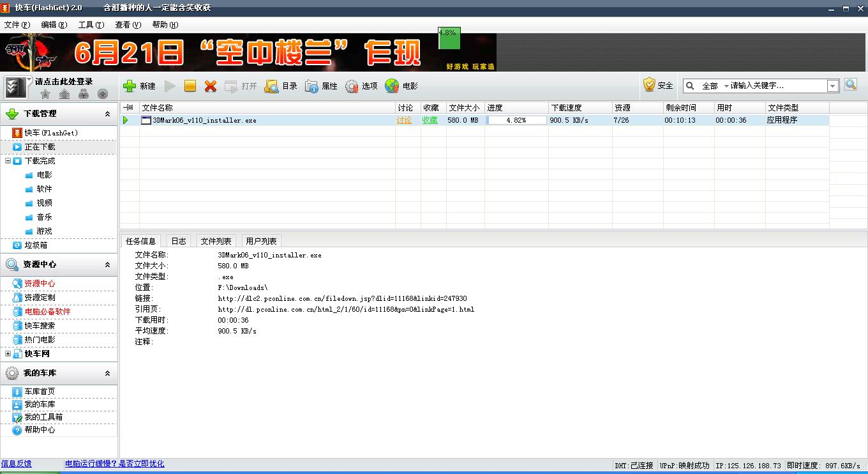Screen dimensions: 868x474
Task: Open 热门电影 in the sidebar
Action: point(40,340)
